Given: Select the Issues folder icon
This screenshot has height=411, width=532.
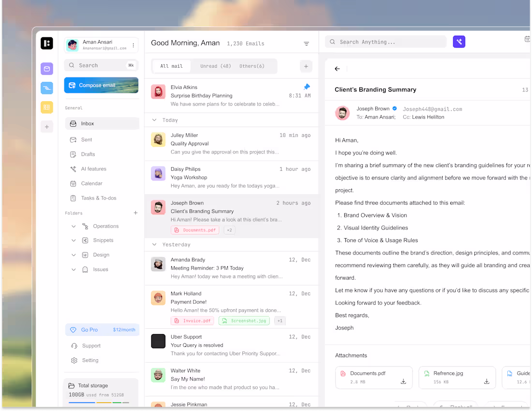Looking at the screenshot, I should 85,269.
